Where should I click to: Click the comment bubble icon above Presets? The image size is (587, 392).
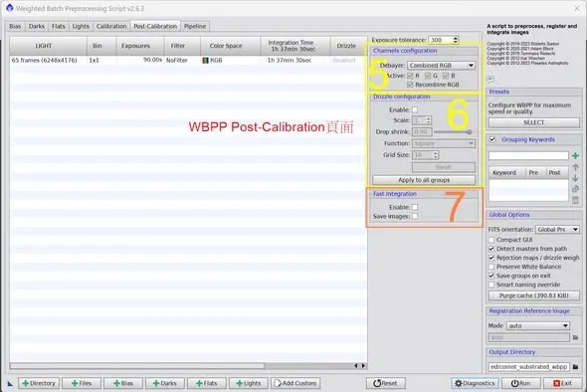(x=490, y=79)
